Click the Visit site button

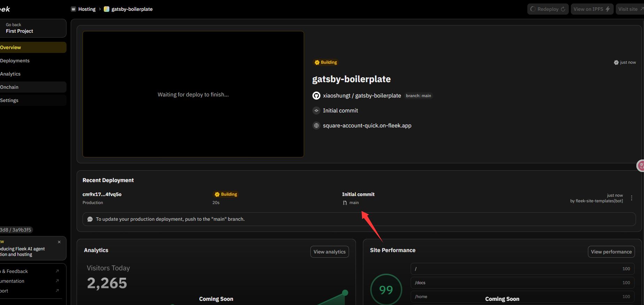pyautogui.click(x=630, y=9)
